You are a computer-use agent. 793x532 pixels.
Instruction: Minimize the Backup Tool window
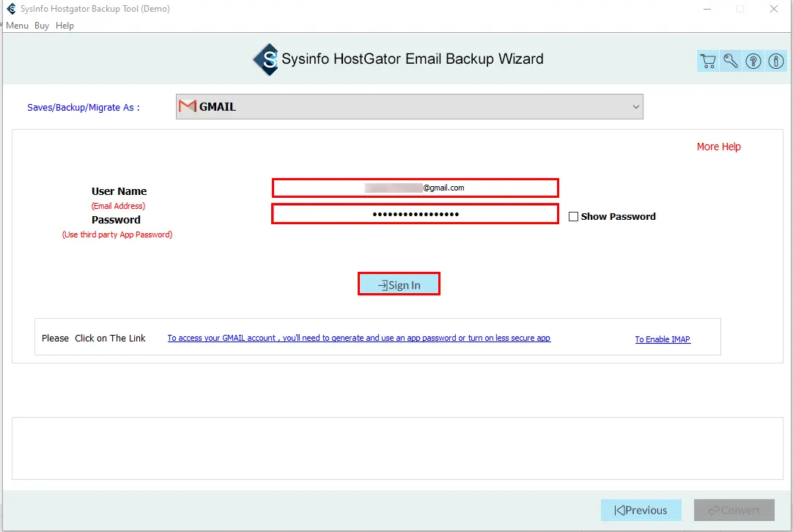(707, 9)
